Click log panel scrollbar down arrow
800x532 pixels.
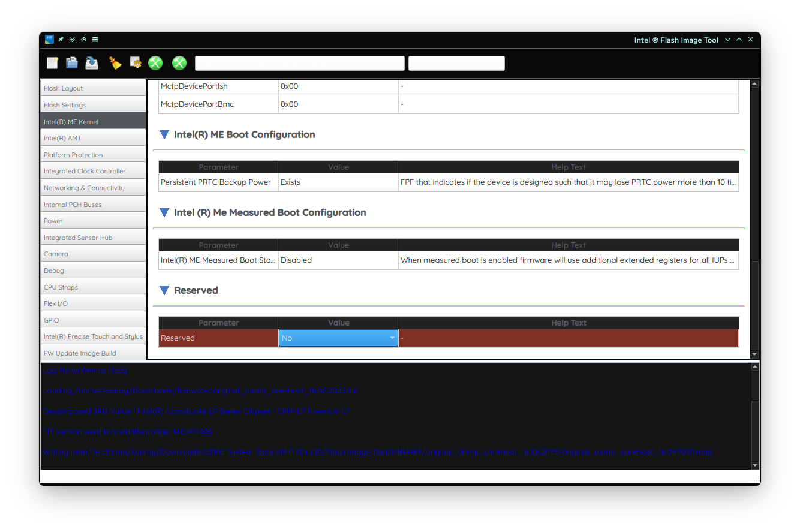754,465
